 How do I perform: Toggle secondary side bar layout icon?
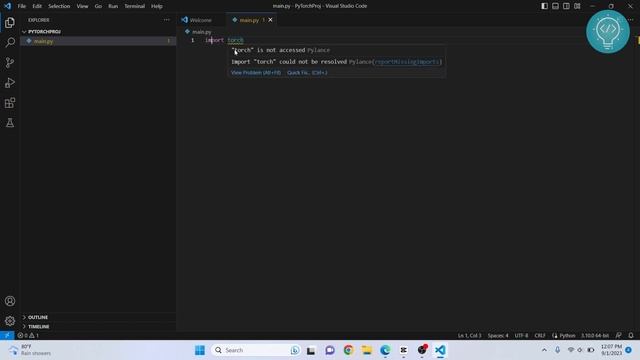[567, 6]
